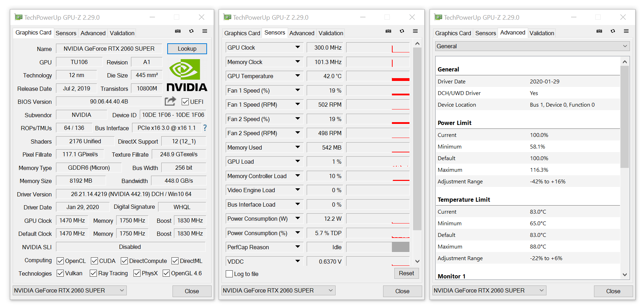Click the BIOS export share icon

click(x=170, y=101)
